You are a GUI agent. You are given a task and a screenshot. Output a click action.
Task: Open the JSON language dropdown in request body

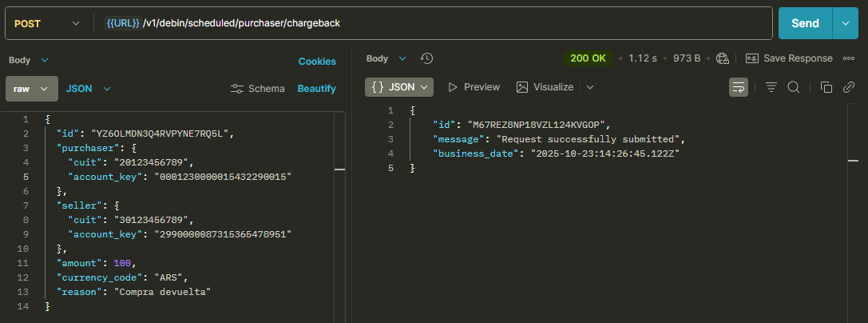(x=89, y=89)
